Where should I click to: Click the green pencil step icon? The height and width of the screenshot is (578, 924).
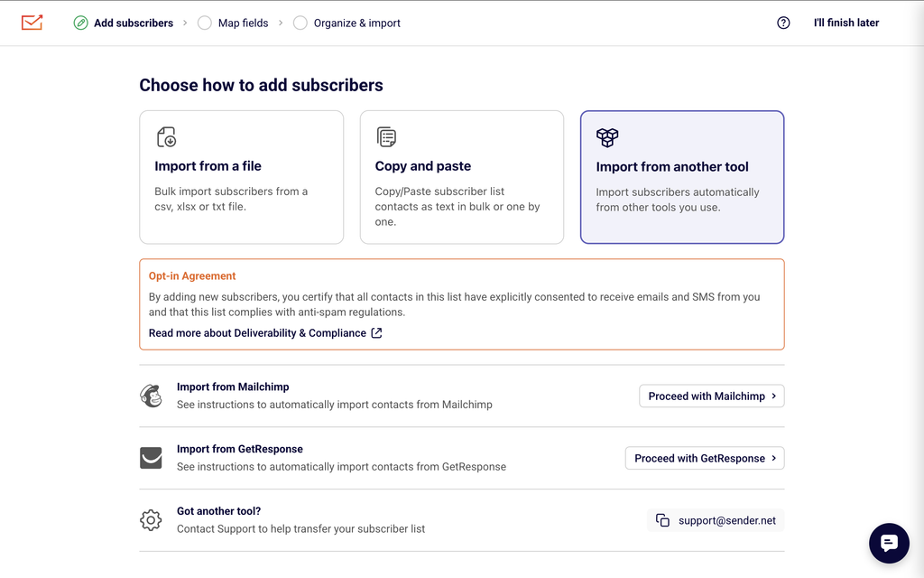click(80, 23)
